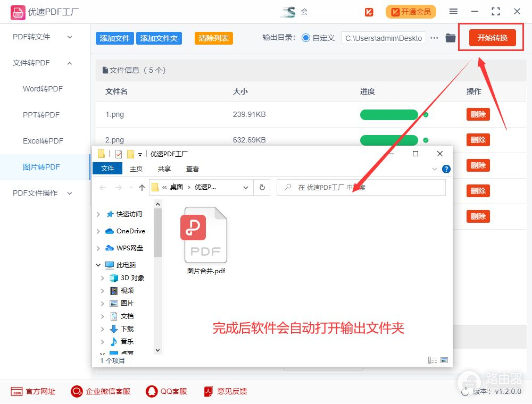Image resolution: width=532 pixels, height=404 pixels.
Task: Open PPT转PDF function
Action: click(41, 115)
